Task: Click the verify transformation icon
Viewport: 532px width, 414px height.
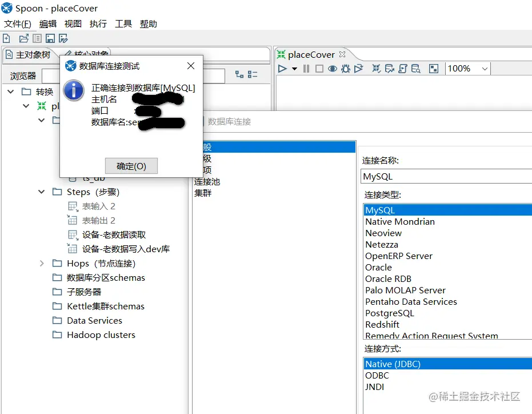Action: (376, 69)
